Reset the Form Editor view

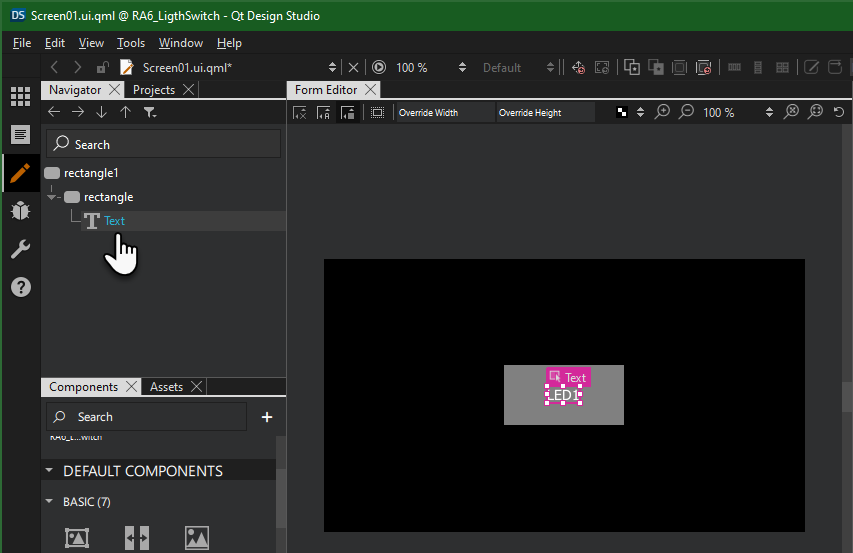[839, 112]
